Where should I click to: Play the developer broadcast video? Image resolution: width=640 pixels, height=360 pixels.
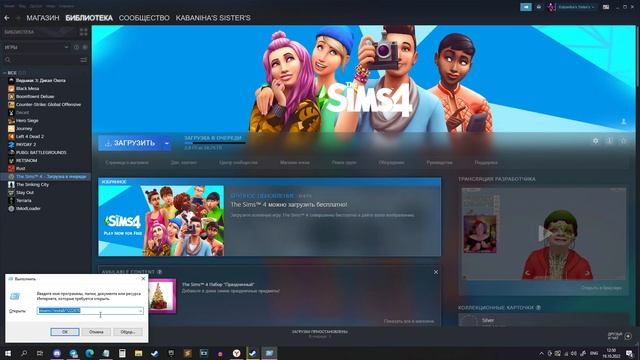tap(544, 233)
